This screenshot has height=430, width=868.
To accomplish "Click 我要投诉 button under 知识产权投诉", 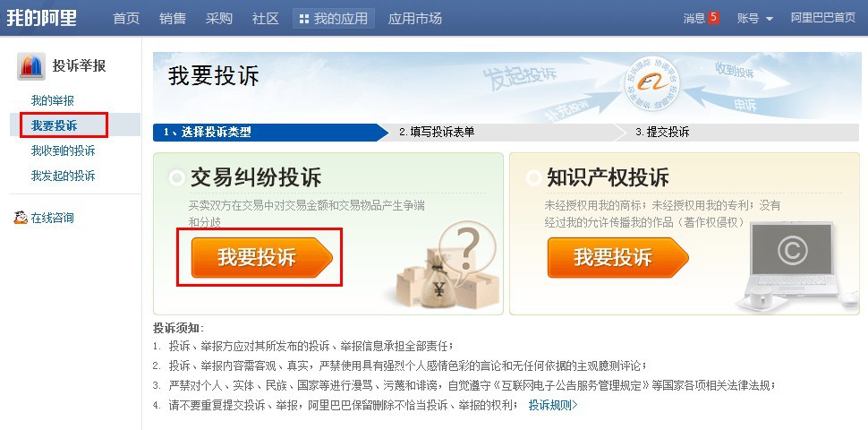I will [x=617, y=258].
